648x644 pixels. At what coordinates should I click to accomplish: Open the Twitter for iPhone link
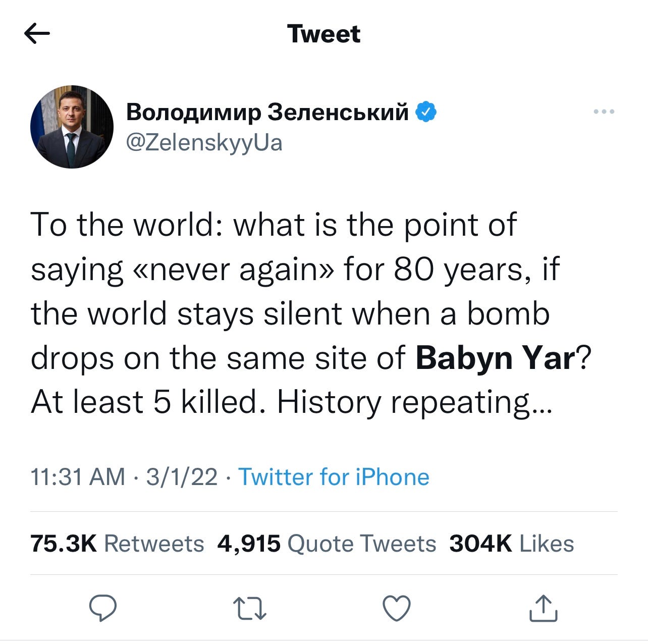[334, 477]
